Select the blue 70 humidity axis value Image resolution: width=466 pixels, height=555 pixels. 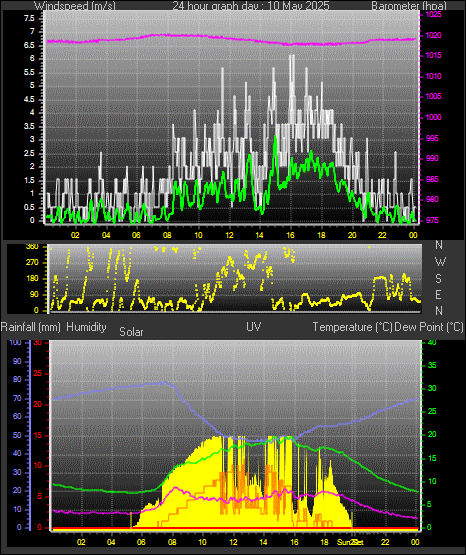17,398
